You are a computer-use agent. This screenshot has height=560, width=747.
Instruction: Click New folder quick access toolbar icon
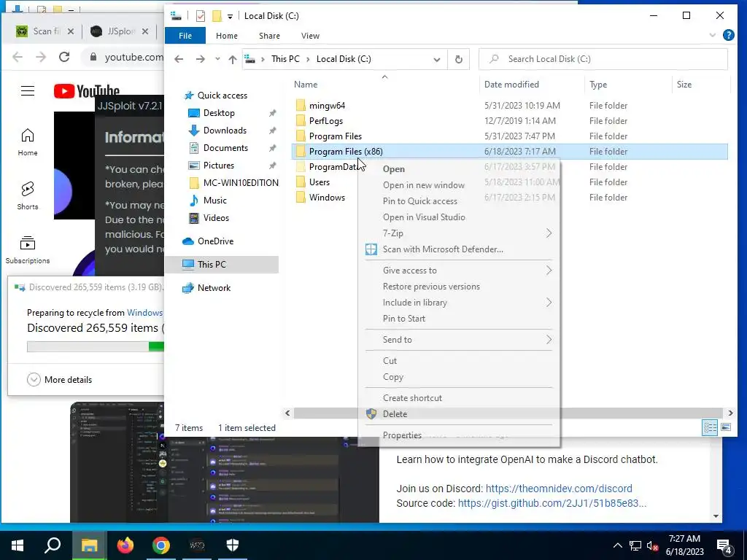[x=217, y=16]
